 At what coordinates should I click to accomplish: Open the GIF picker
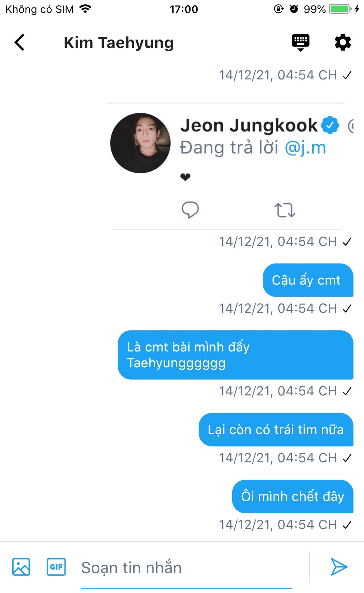click(x=56, y=567)
